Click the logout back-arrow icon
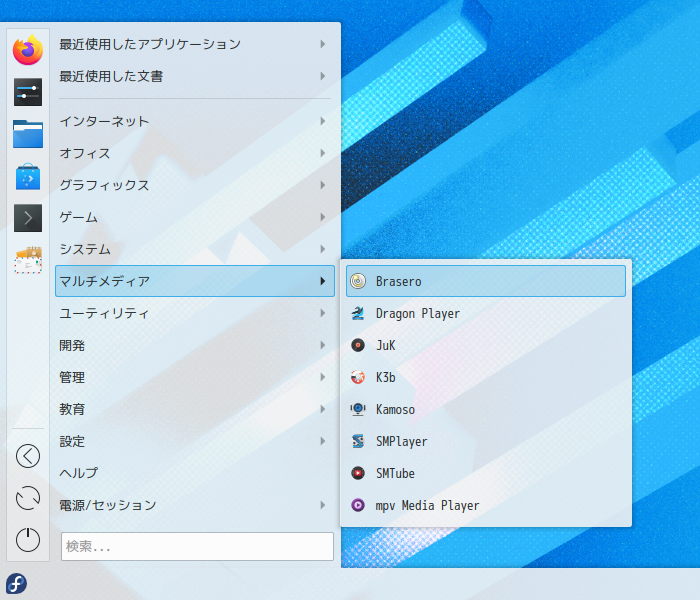The height and width of the screenshot is (600, 700). [x=28, y=456]
